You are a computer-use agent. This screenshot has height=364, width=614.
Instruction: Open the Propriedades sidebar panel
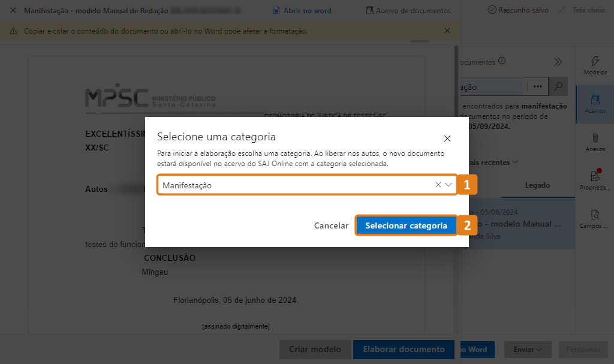pos(595,181)
